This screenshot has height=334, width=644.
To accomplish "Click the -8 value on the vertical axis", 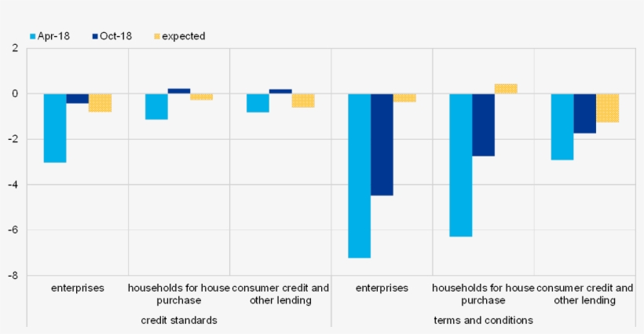I will tap(13, 276).
